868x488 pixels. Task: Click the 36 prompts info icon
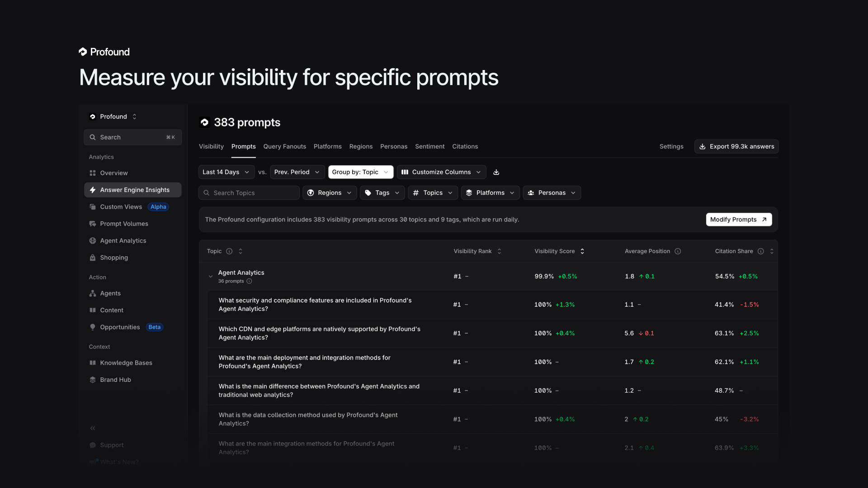(x=249, y=281)
